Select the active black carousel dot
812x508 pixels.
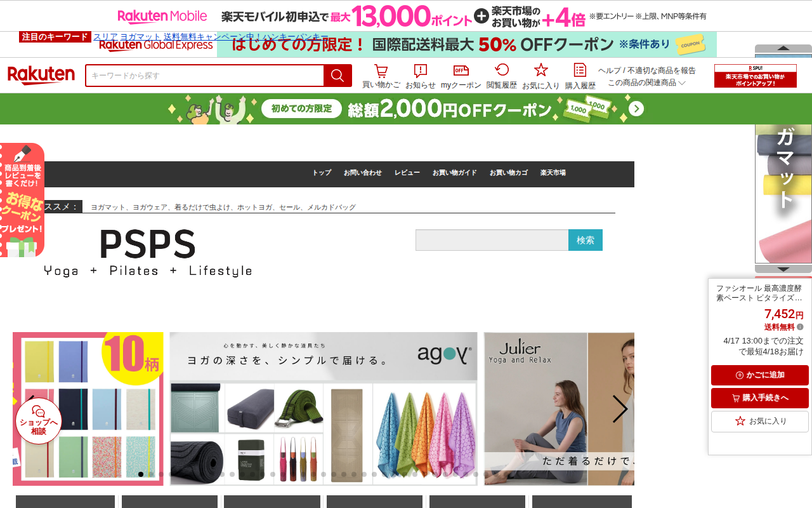click(141, 474)
